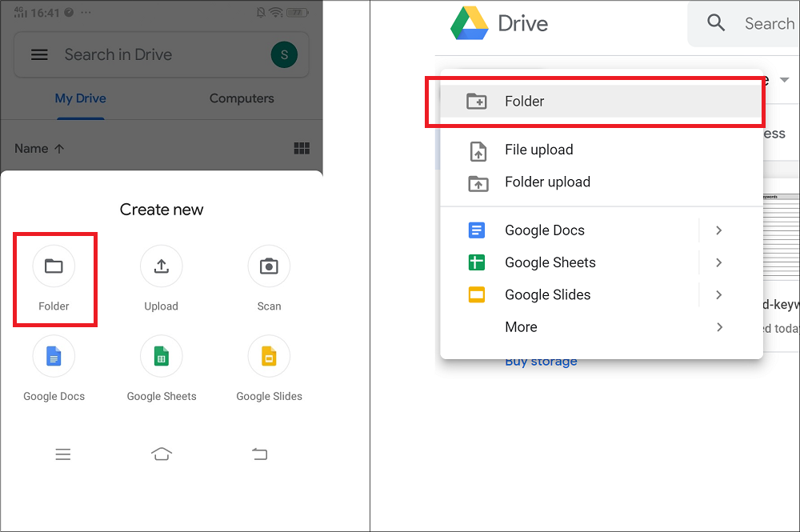Image resolution: width=800 pixels, height=532 pixels.
Task: Expand Google Docs submenu chevron
Action: click(719, 230)
